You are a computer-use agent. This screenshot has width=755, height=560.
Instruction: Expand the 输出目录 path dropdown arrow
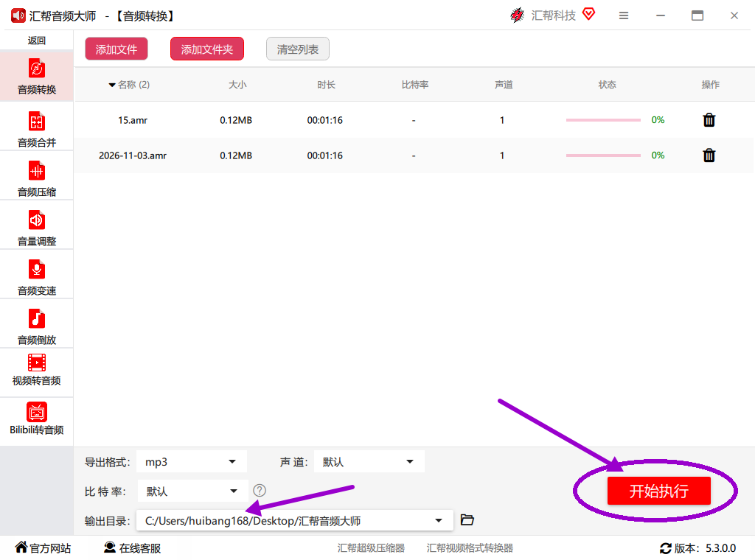[x=438, y=520]
